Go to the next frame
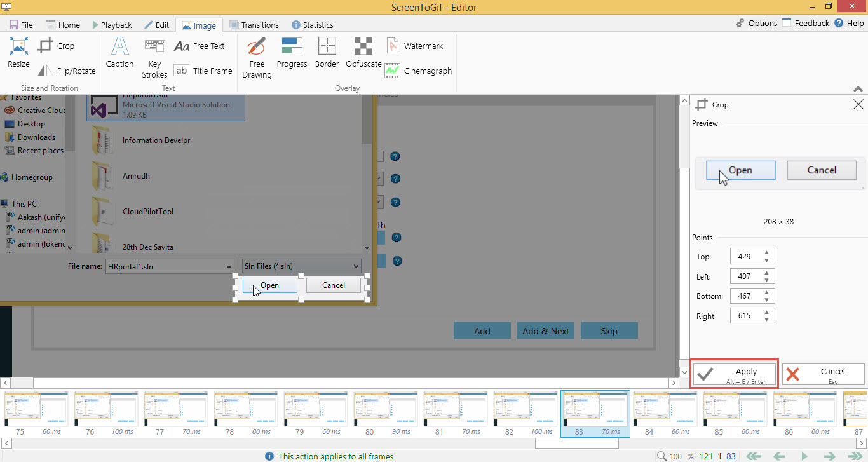 [829, 456]
